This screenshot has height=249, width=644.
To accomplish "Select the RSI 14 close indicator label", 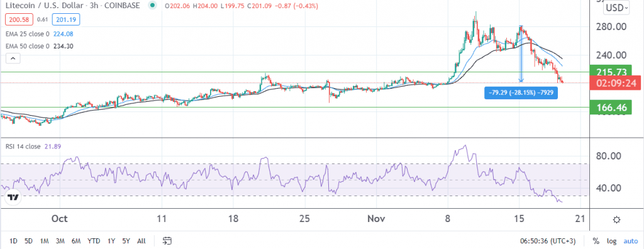I will pos(23,147).
